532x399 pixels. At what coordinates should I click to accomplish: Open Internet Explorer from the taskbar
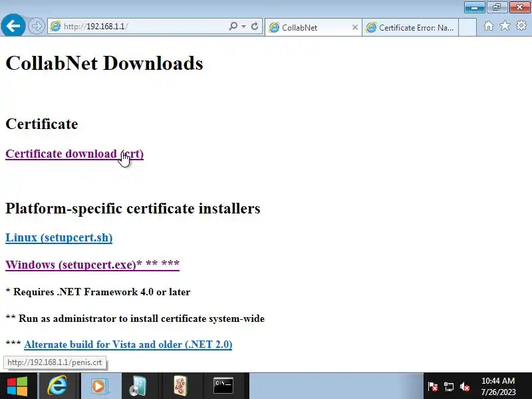(x=57, y=386)
